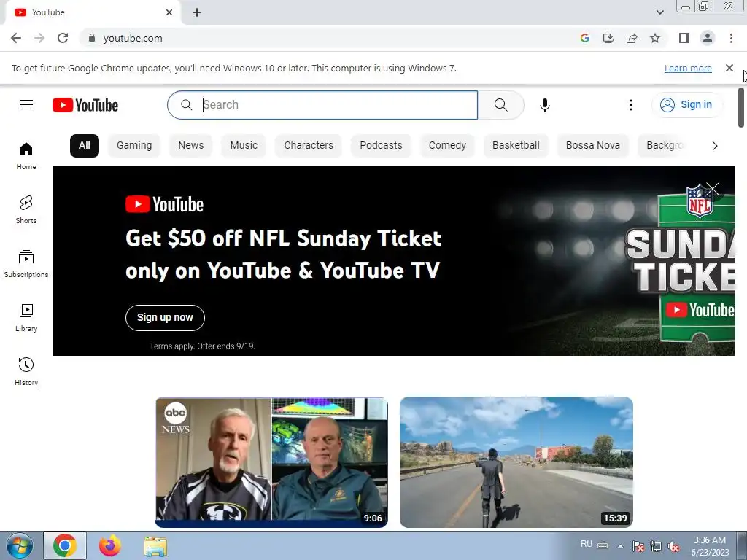Viewport: 747px width, 560px height.
Task: Click the network status tray icon
Action: 656,546
